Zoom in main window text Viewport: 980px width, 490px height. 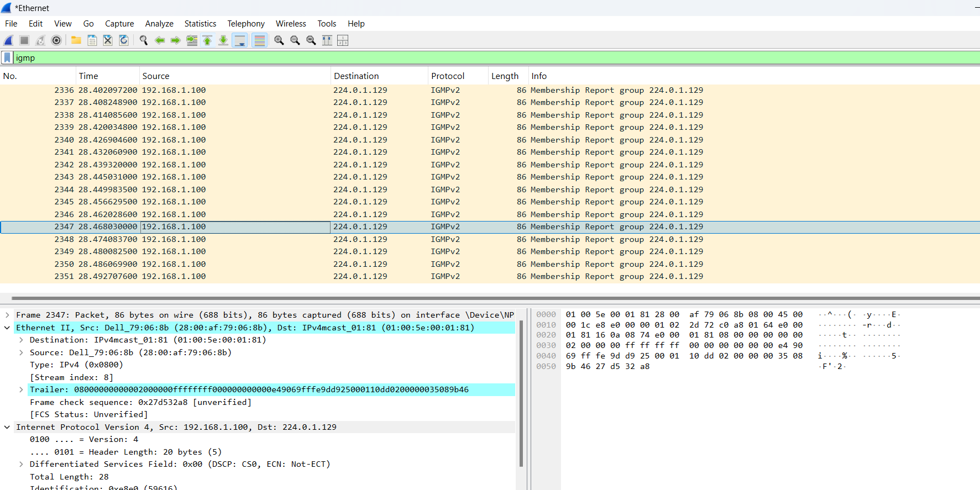tap(279, 40)
